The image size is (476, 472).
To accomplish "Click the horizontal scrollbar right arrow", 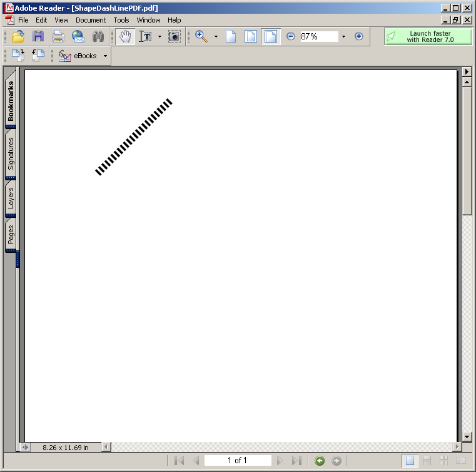I will [x=457, y=447].
